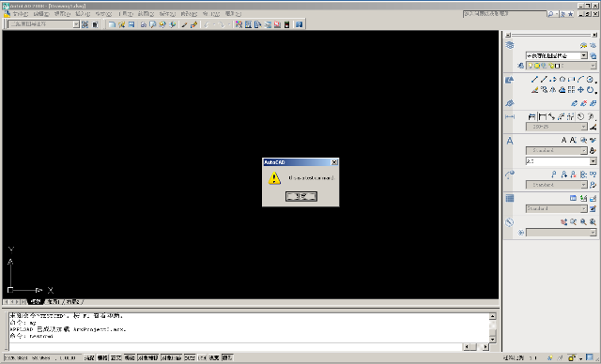The height and width of the screenshot is (364, 601).
Task: Open the File menu
Action: point(21,14)
